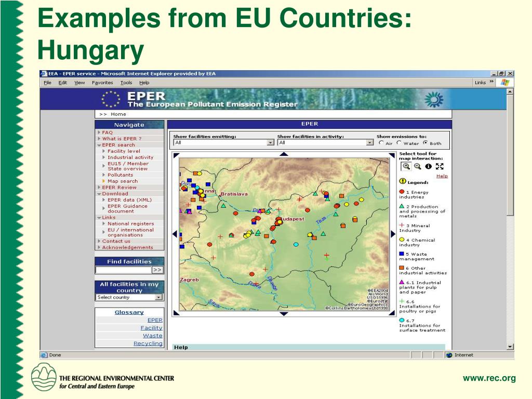
Task: Open the Pollutants link
Action: [x=120, y=175]
